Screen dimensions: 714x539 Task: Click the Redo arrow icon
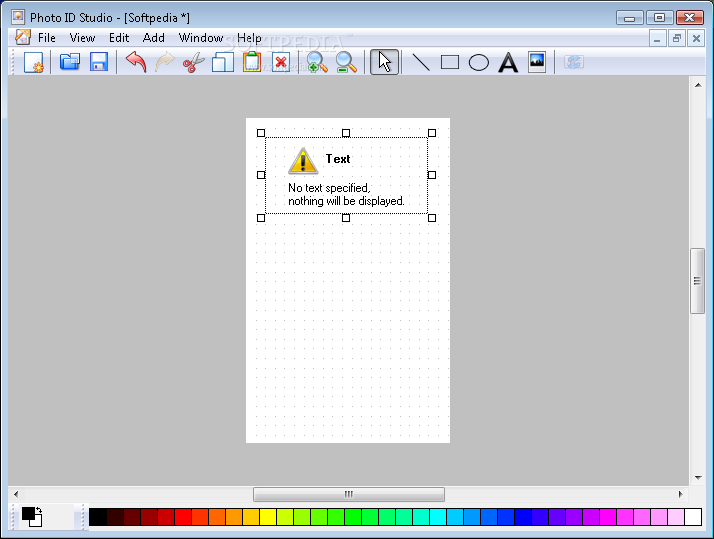164,62
